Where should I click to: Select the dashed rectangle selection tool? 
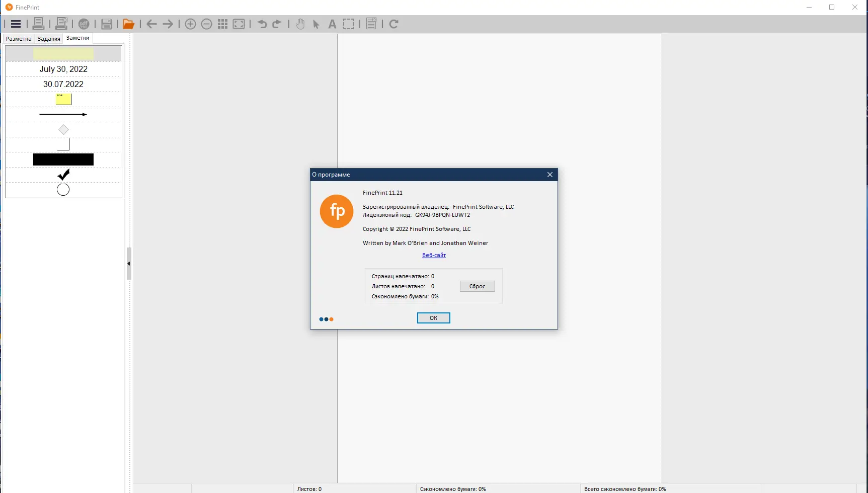click(348, 24)
